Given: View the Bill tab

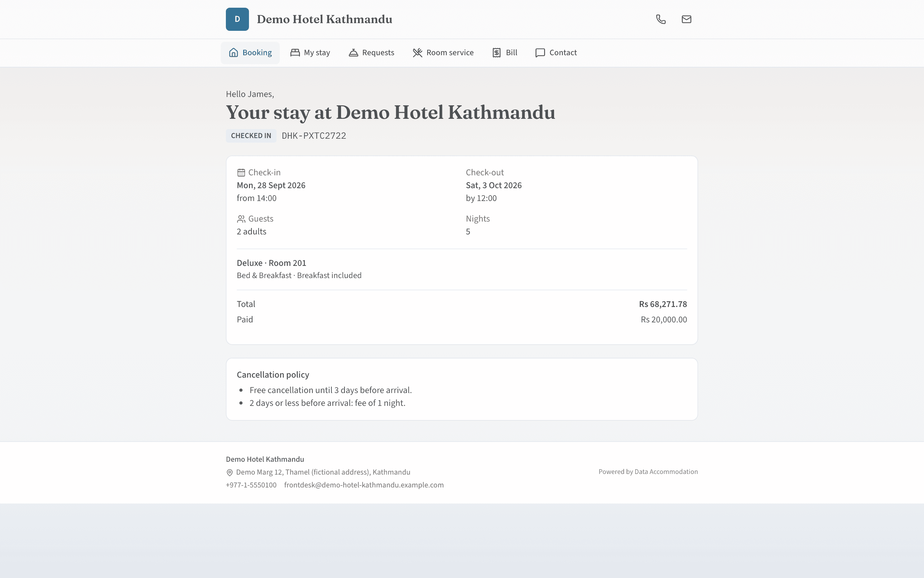Looking at the screenshot, I should point(504,53).
